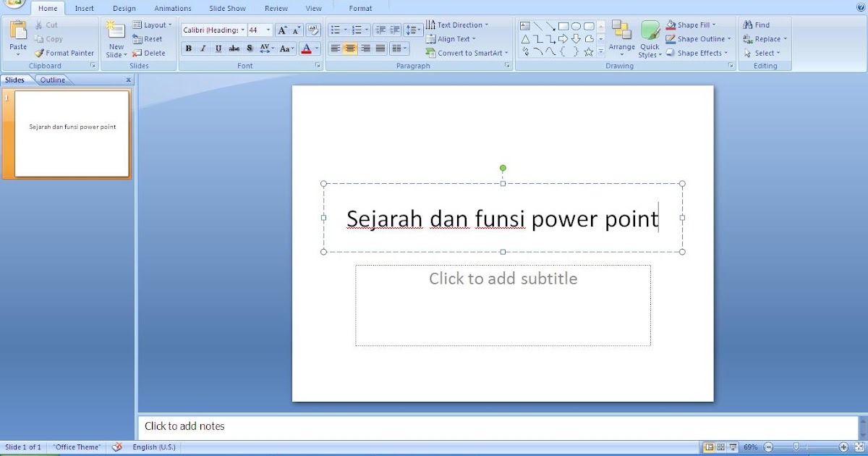
Task: Click the Select button in Editing
Action: [762, 53]
